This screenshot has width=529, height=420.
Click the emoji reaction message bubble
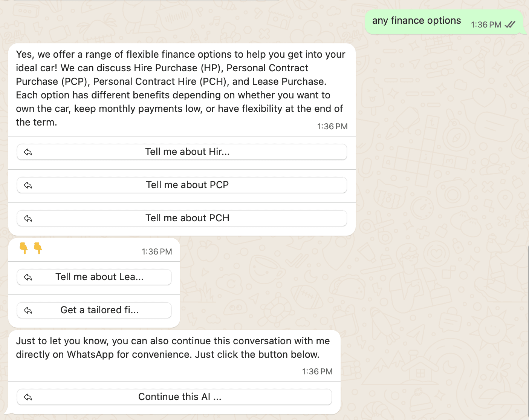pyautogui.click(x=94, y=249)
